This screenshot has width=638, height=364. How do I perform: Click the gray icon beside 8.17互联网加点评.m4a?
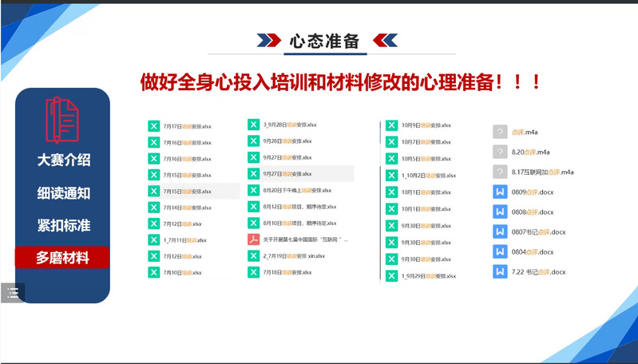coord(501,172)
